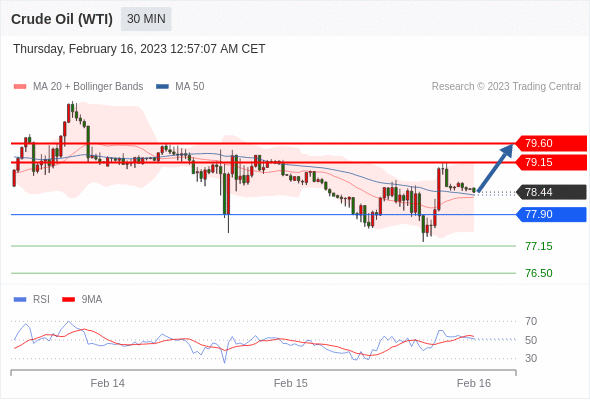Click the RSI 50 level label
This screenshot has height=400, width=590.
tap(531, 340)
